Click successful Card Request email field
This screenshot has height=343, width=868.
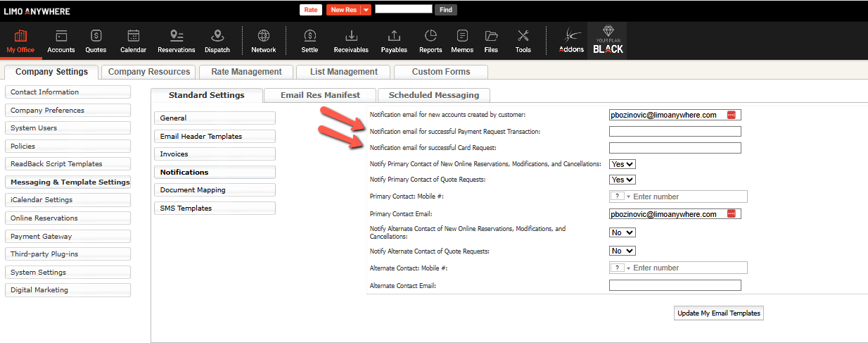675,148
